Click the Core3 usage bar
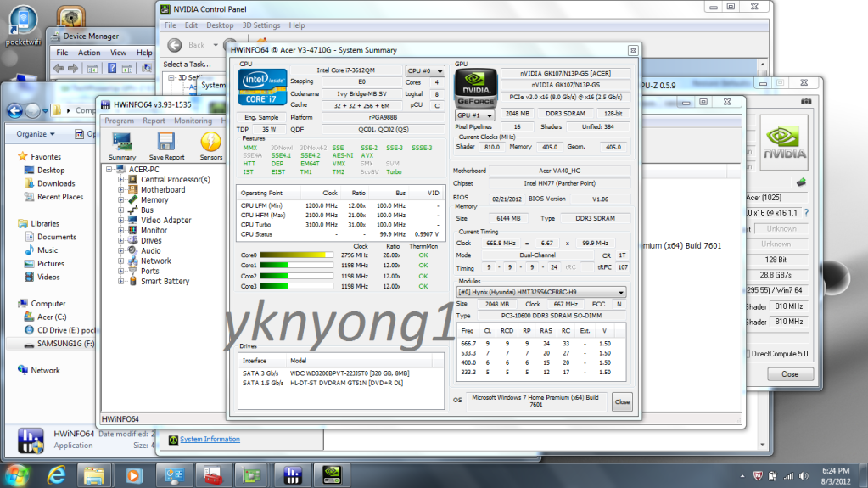 [296, 286]
